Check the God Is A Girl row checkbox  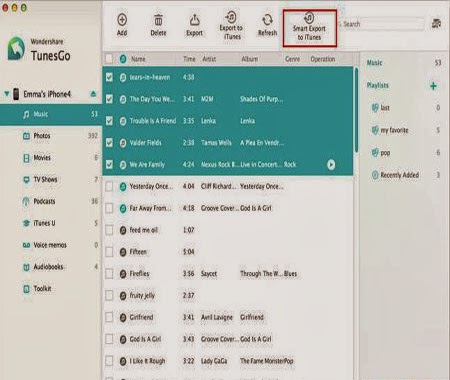tap(109, 339)
